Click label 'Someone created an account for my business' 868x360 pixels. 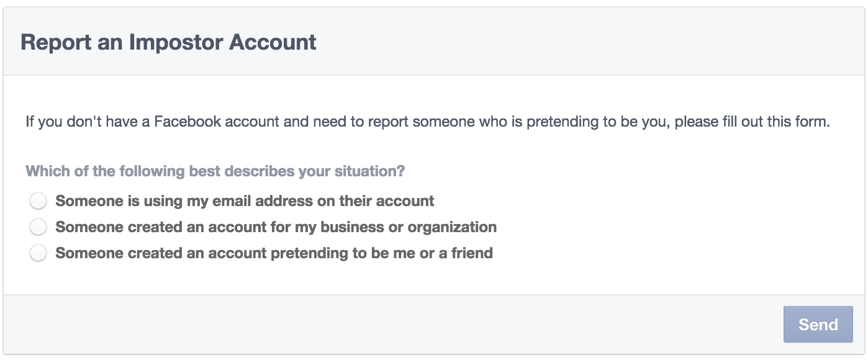(276, 227)
